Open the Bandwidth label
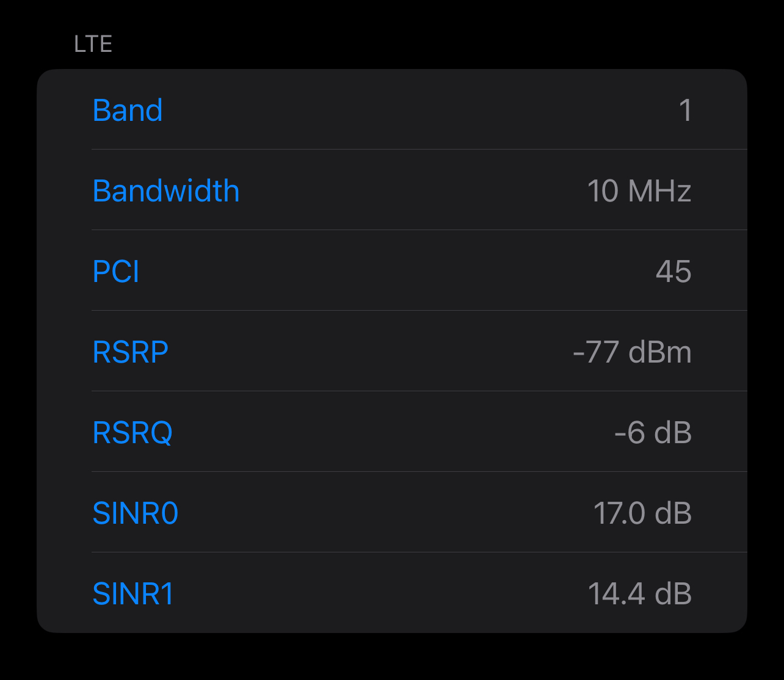784x680 pixels. pyautogui.click(x=166, y=190)
